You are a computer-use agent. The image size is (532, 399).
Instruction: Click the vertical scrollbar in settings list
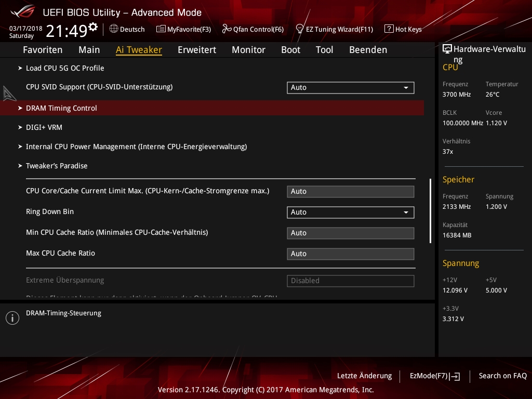(x=430, y=210)
